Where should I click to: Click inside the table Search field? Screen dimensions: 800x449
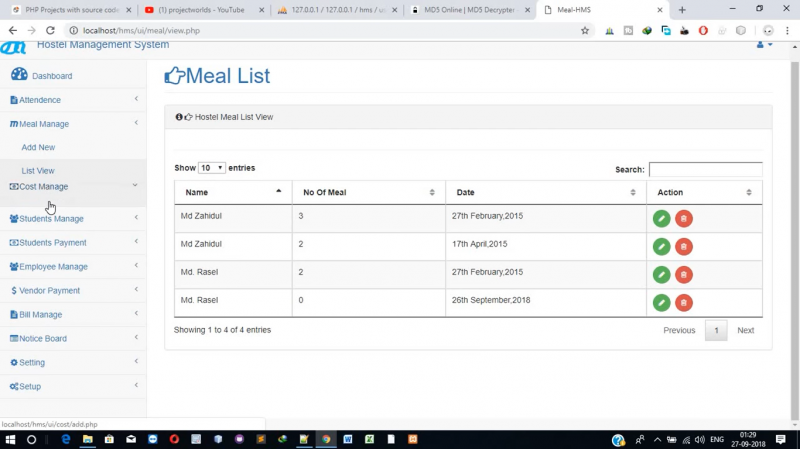click(706, 169)
